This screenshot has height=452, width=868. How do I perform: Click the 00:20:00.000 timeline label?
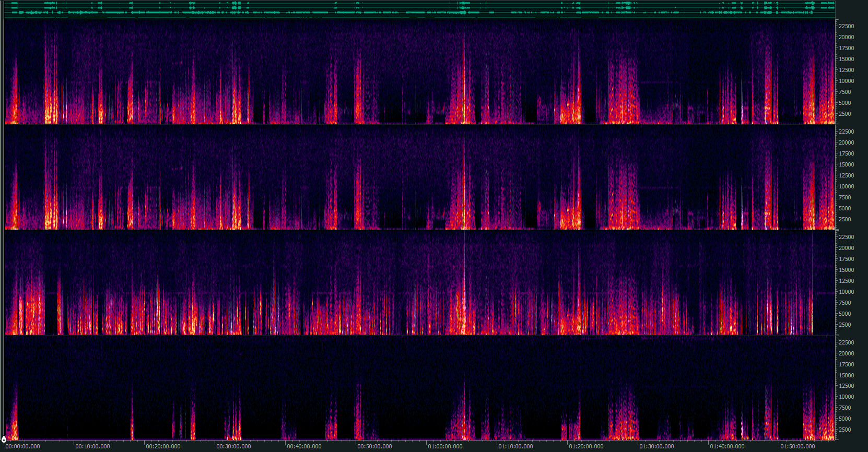[163, 446]
